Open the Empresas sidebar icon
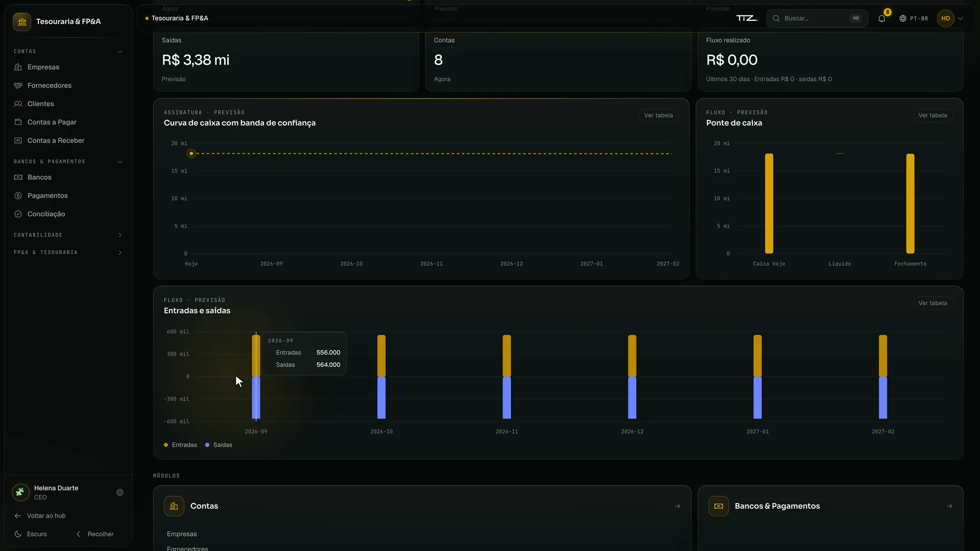The image size is (980, 551). [x=18, y=67]
